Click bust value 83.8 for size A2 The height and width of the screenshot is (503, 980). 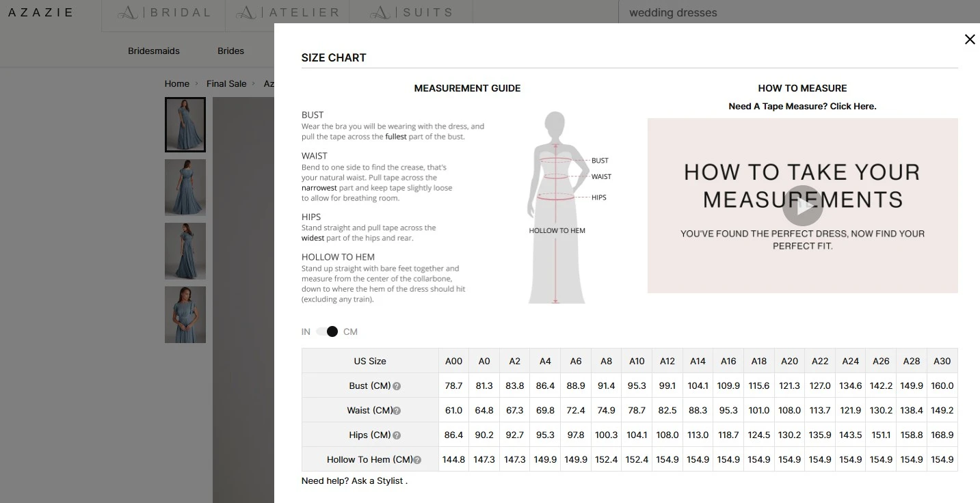pos(515,385)
